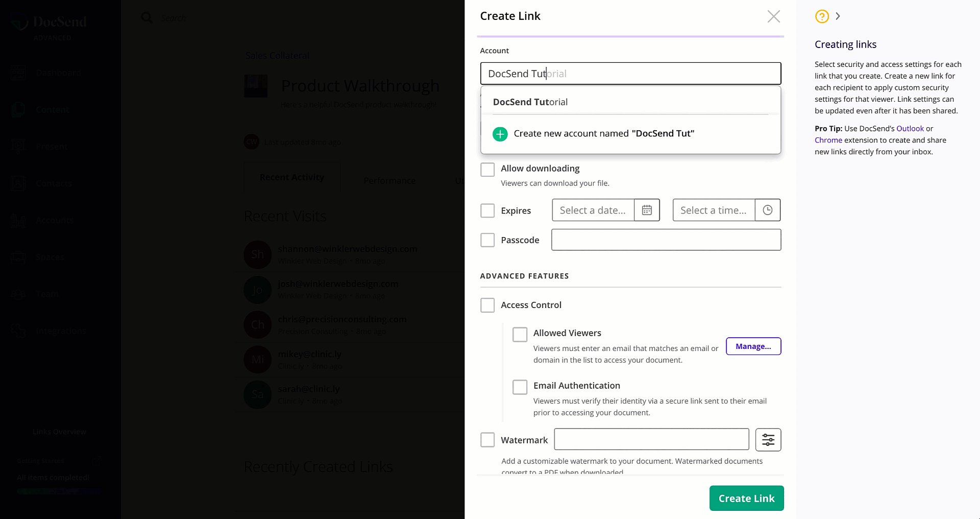Click the Select a date field
Screen dimensions: 980x519
(x=593, y=210)
